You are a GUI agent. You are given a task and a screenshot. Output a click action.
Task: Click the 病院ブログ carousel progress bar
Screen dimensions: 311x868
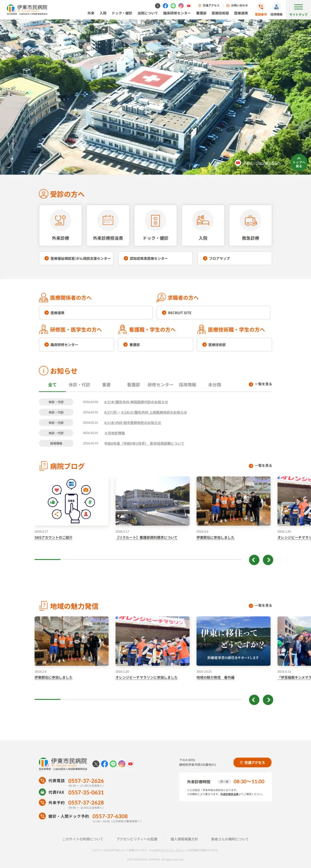138,559
